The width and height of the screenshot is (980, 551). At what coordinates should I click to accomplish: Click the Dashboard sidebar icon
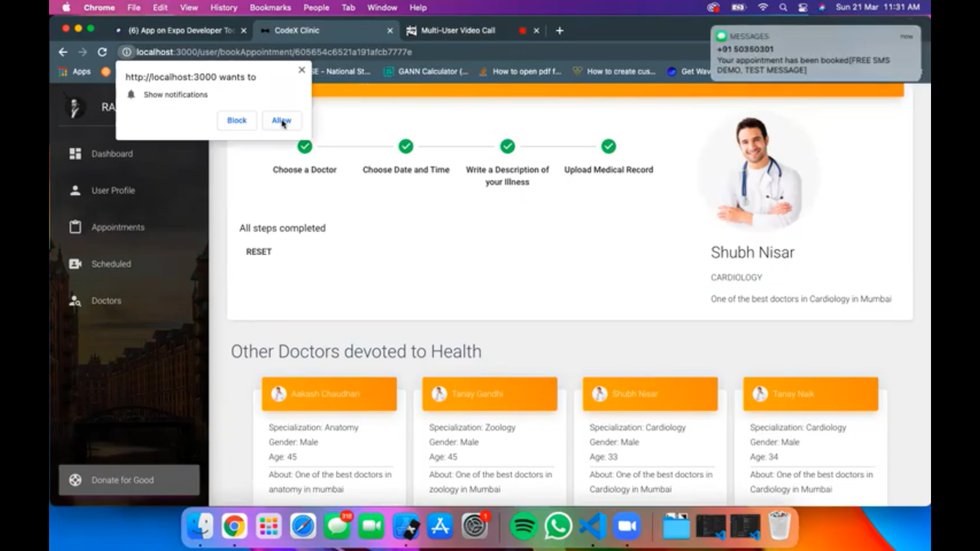coord(75,154)
